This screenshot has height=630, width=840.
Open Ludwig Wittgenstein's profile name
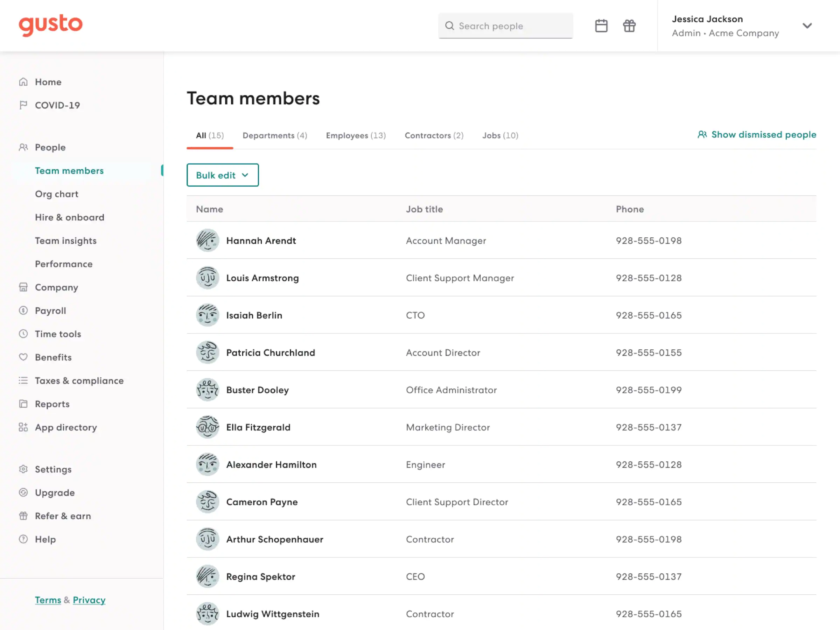click(273, 614)
